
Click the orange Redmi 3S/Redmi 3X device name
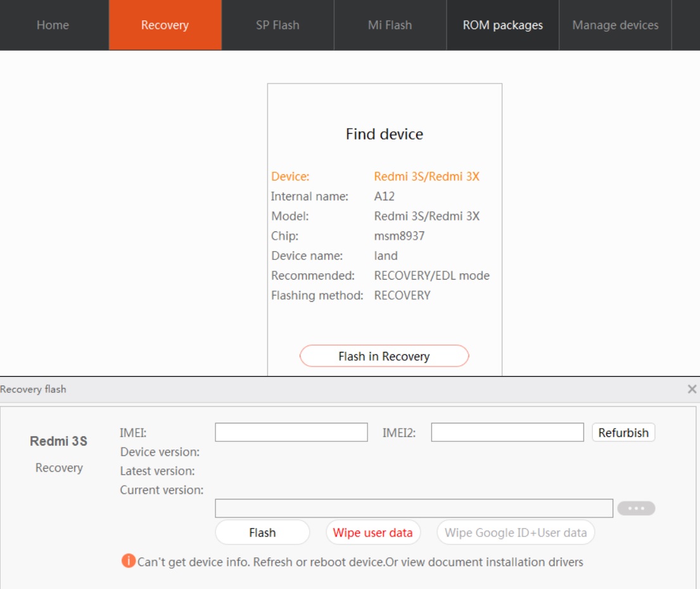tap(426, 177)
